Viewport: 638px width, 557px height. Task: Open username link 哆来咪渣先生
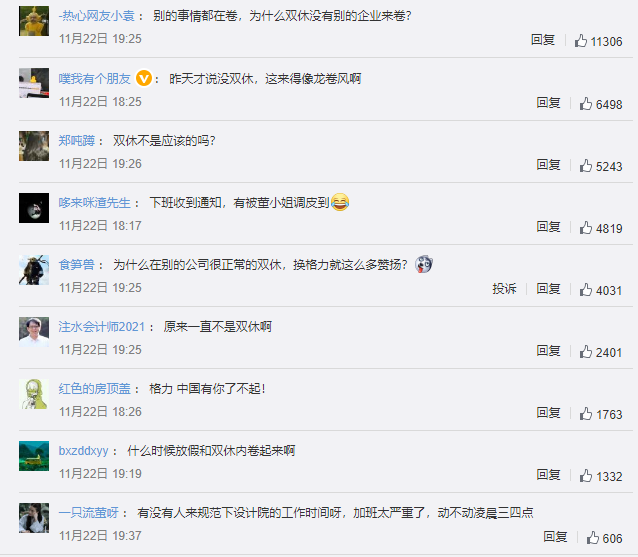(x=94, y=203)
